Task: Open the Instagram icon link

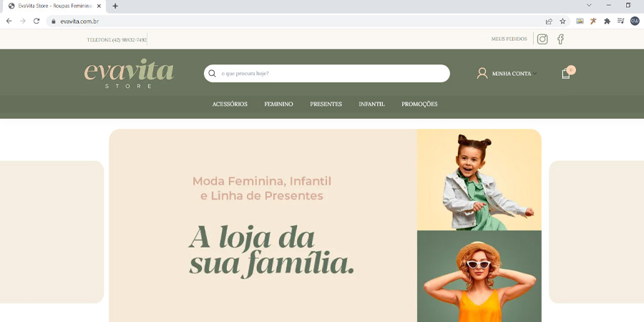Action: 542,39
